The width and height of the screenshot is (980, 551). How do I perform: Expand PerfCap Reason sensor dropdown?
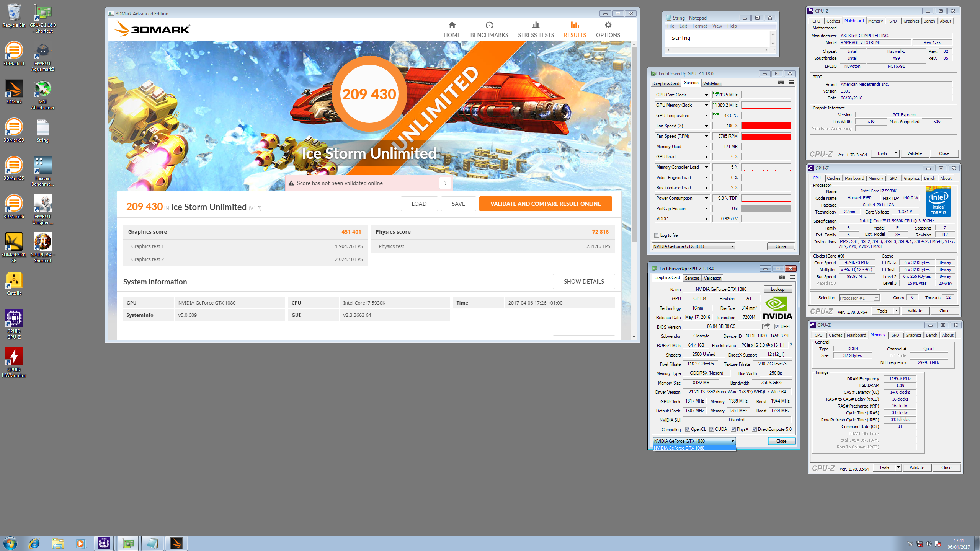pos(706,209)
